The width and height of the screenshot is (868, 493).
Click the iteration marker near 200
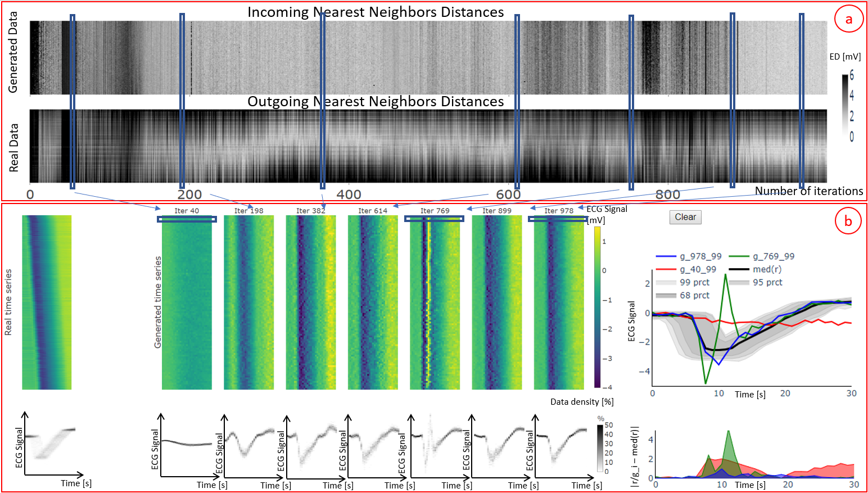point(182,101)
